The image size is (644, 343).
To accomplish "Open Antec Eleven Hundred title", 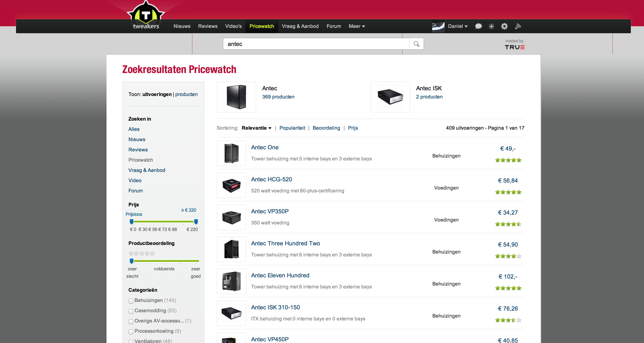I will coord(280,275).
